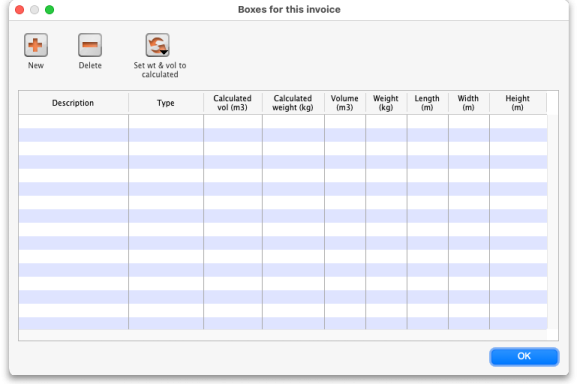Click the green zoom window button

pos(49,10)
